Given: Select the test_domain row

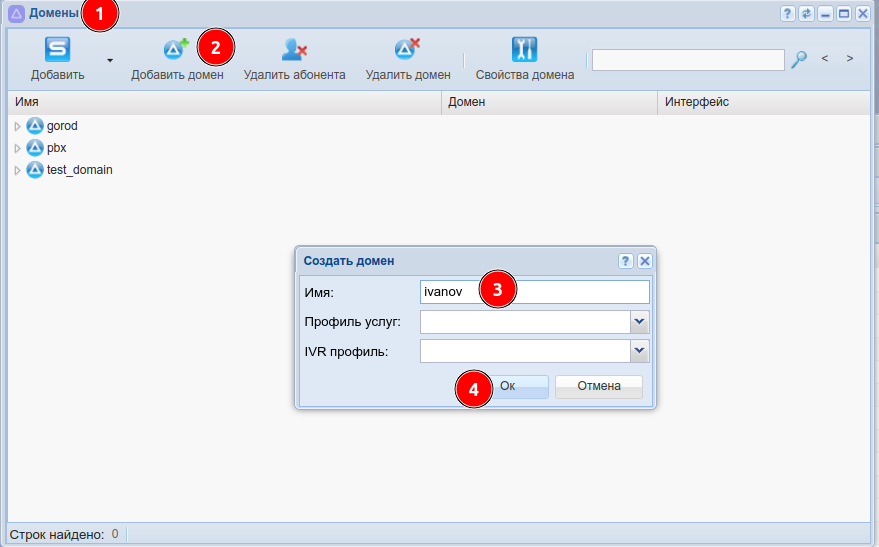Looking at the screenshot, I should click(x=439, y=170).
